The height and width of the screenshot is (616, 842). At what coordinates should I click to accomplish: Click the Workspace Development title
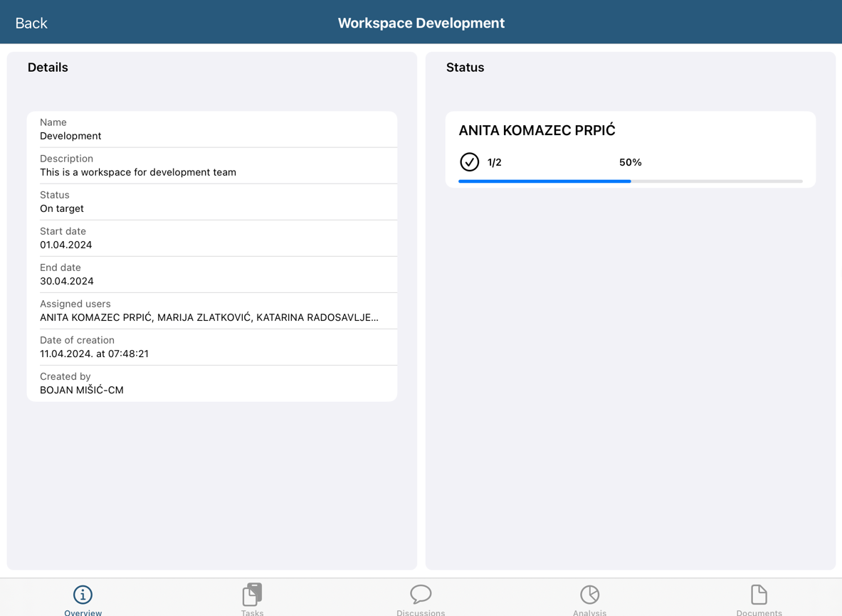(x=421, y=23)
